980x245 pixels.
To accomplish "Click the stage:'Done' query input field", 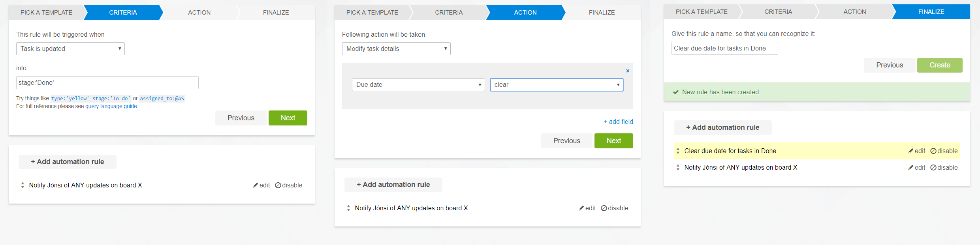I will coord(107,83).
